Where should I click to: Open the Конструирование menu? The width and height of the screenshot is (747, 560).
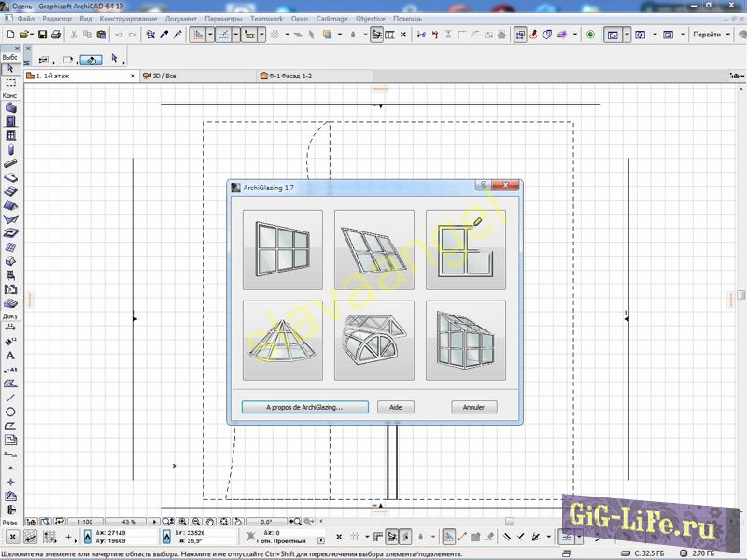(x=128, y=19)
